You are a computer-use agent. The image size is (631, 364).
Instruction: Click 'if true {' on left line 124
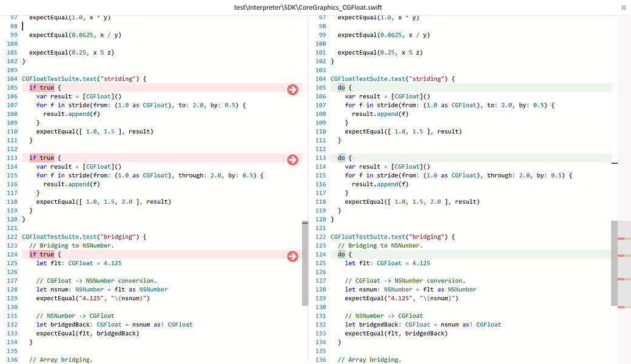[x=45, y=255]
